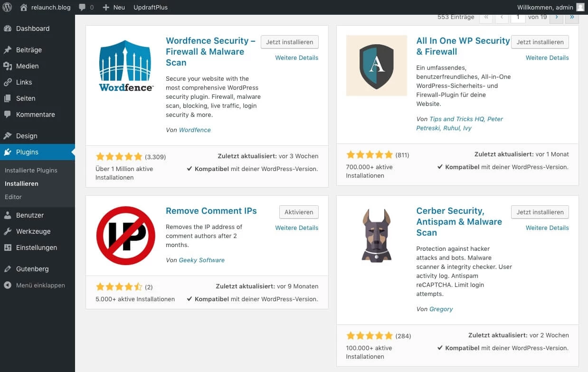This screenshot has width=588, height=372.
Task: Activate the Remove Comment IPs plugin
Action: pyautogui.click(x=299, y=212)
